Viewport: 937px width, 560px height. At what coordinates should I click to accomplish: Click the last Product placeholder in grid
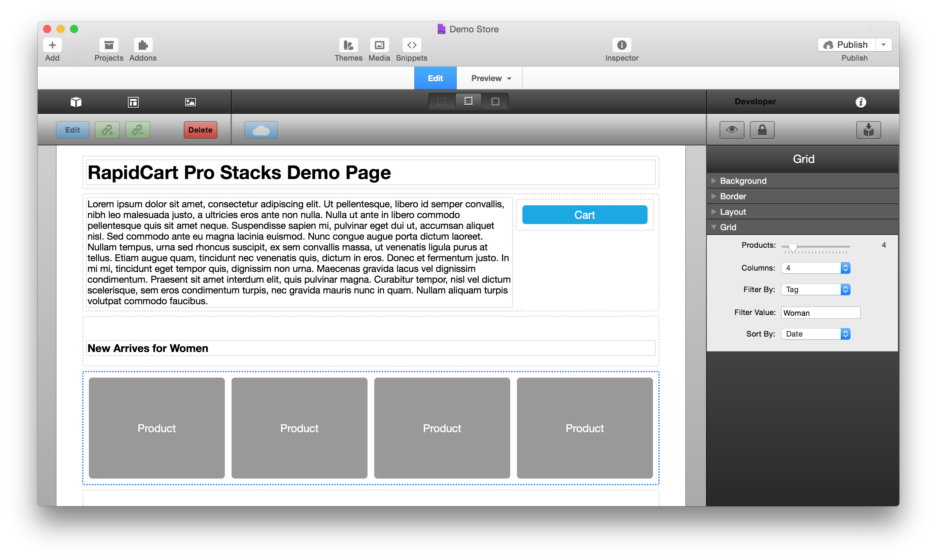click(585, 428)
